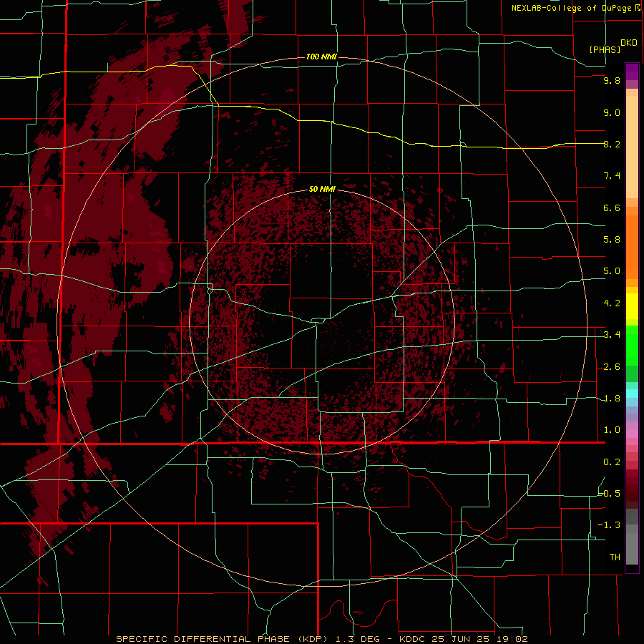Click the 2.6 scale value

click(612, 367)
